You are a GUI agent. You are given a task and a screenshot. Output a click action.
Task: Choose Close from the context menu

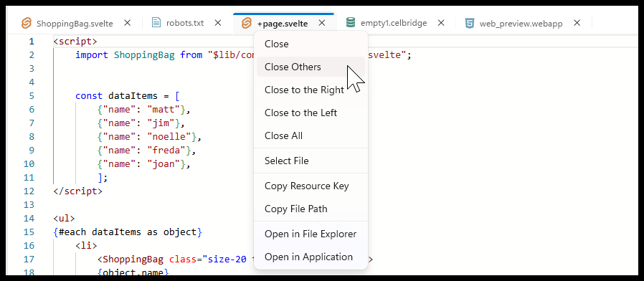click(311, 44)
